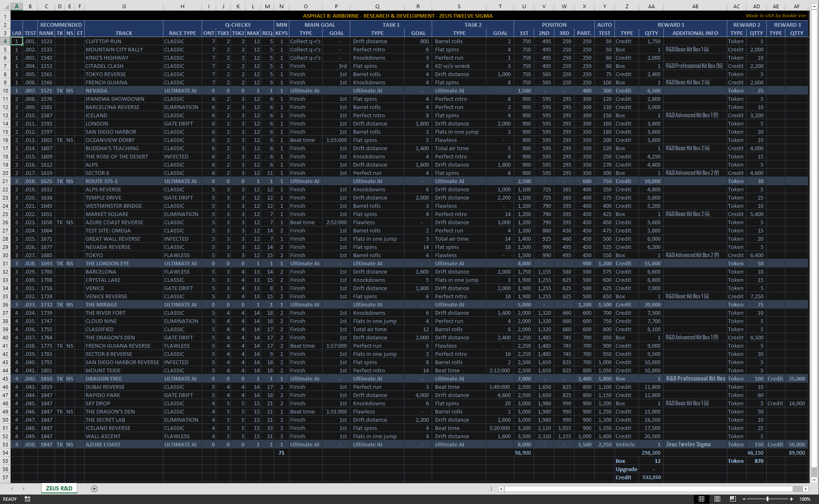Image resolution: width=819 pixels, height=504 pixels.
Task: Select row 21 header
Action: coord(5,181)
